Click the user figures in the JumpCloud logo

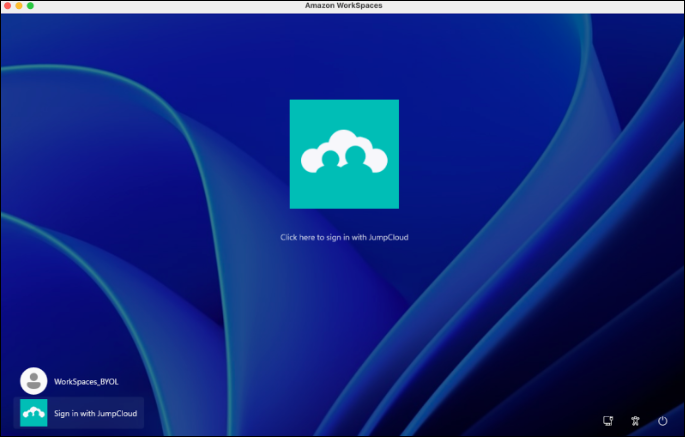pyautogui.click(x=343, y=158)
